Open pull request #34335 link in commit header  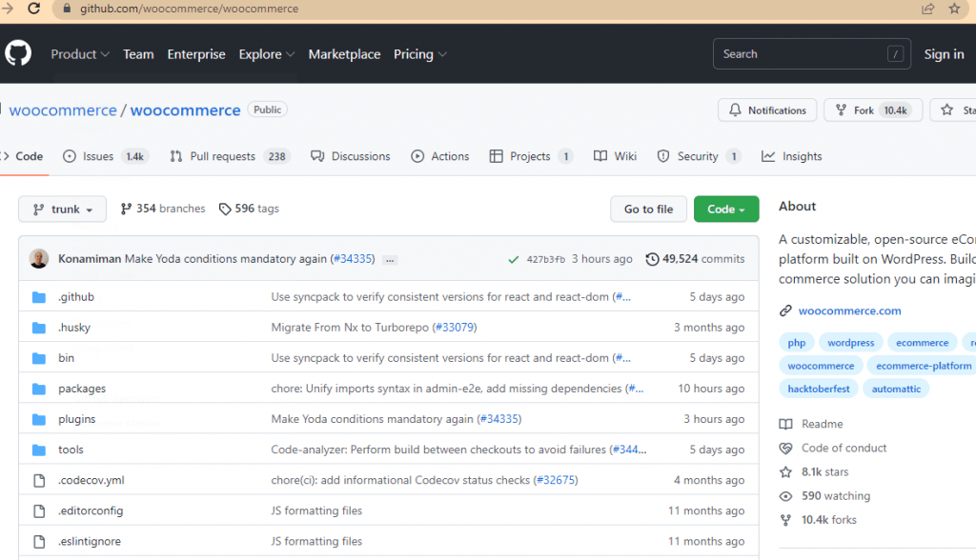click(x=353, y=259)
